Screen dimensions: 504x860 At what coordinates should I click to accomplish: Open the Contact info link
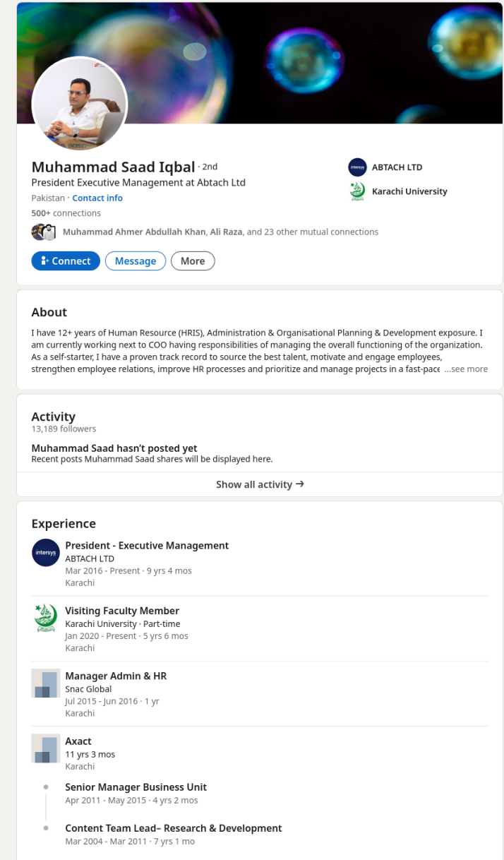[97, 198]
